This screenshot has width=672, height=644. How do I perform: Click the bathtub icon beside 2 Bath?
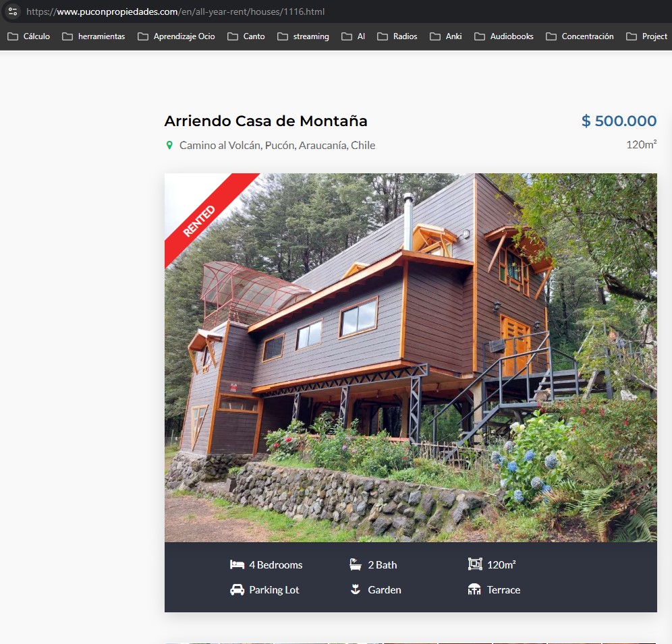click(356, 564)
